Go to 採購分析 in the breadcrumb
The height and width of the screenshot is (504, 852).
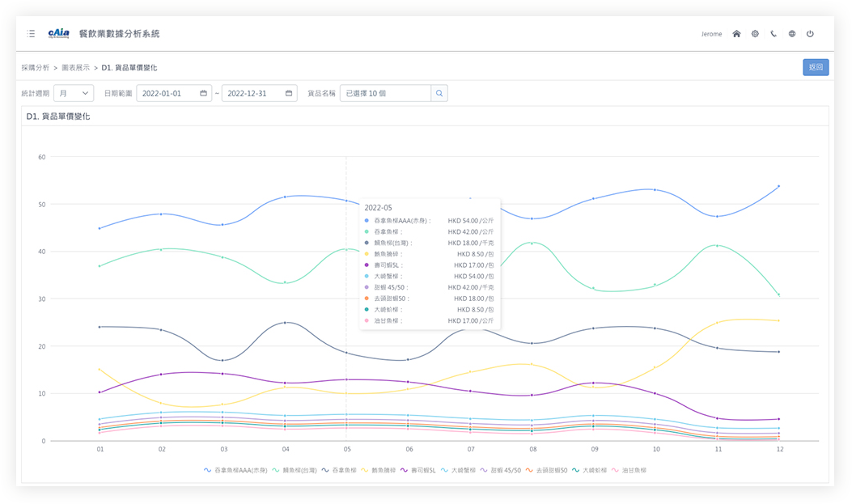point(36,68)
